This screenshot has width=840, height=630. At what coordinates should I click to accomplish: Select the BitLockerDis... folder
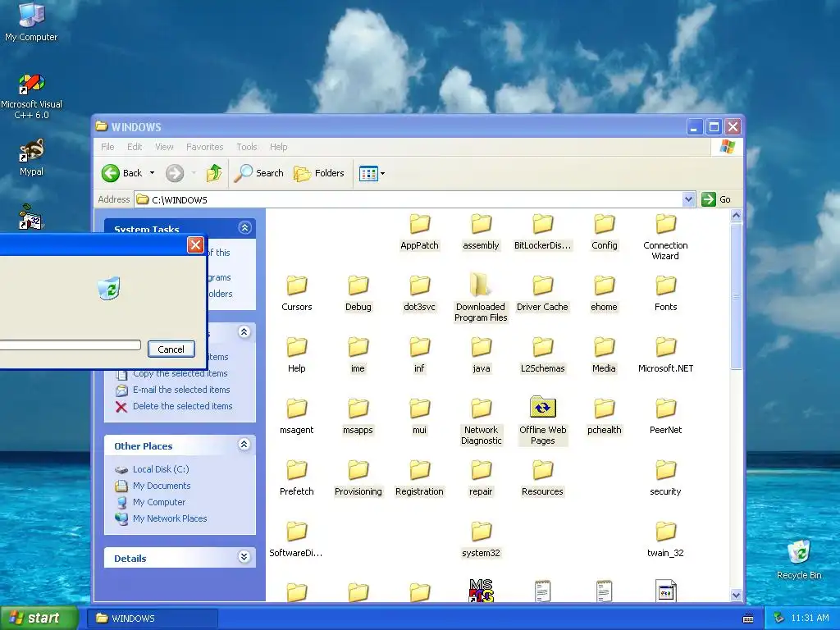pyautogui.click(x=543, y=233)
